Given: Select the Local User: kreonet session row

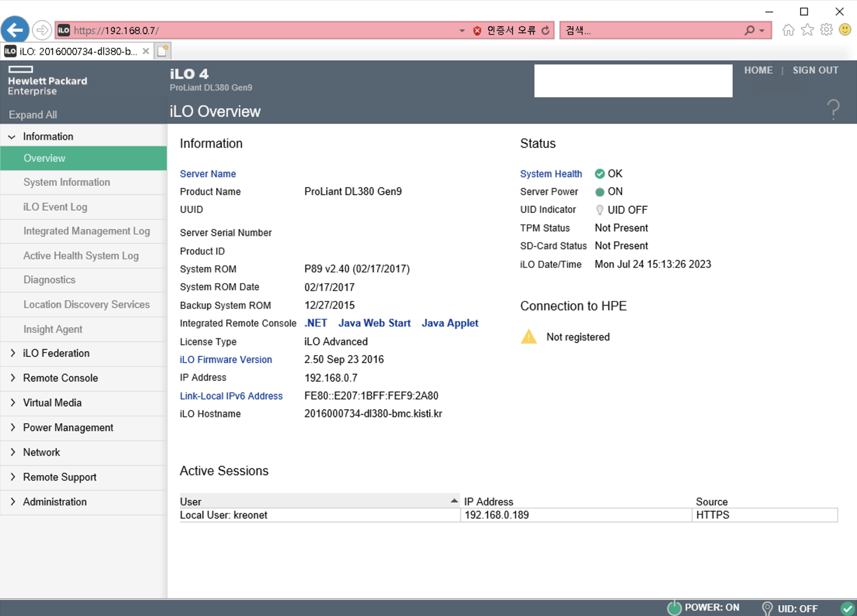Looking at the screenshot, I should coord(509,515).
